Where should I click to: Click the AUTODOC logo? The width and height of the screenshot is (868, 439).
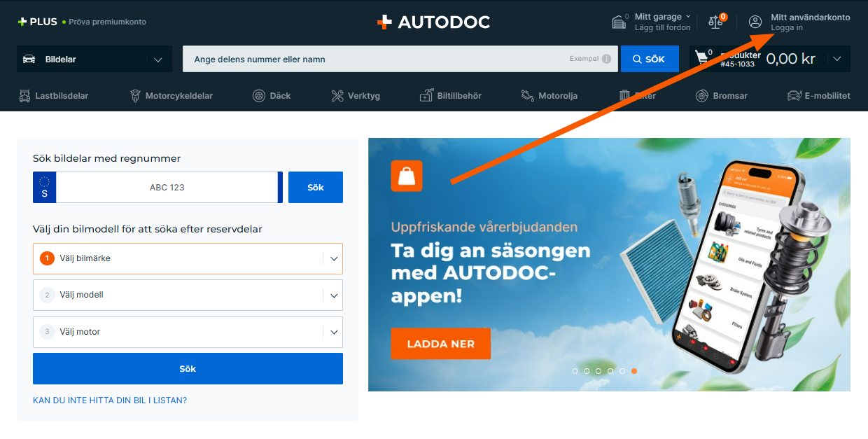[433, 22]
